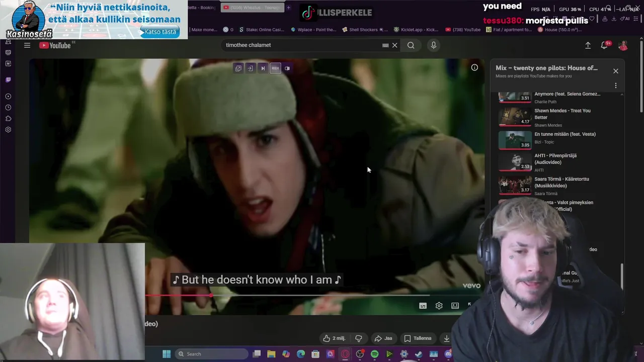Viewport: 644px width, 362px height.
Task: Click the pop-out video overlay icon
Action: 238,68
